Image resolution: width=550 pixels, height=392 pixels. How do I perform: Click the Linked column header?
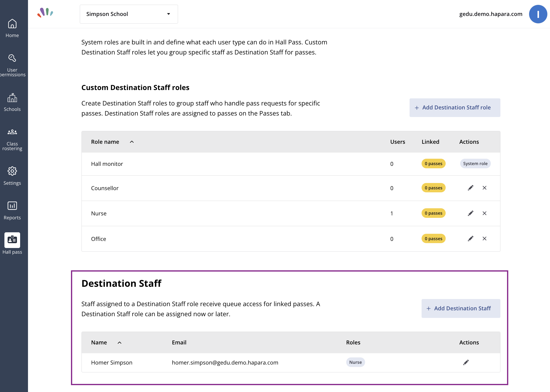[x=430, y=142]
